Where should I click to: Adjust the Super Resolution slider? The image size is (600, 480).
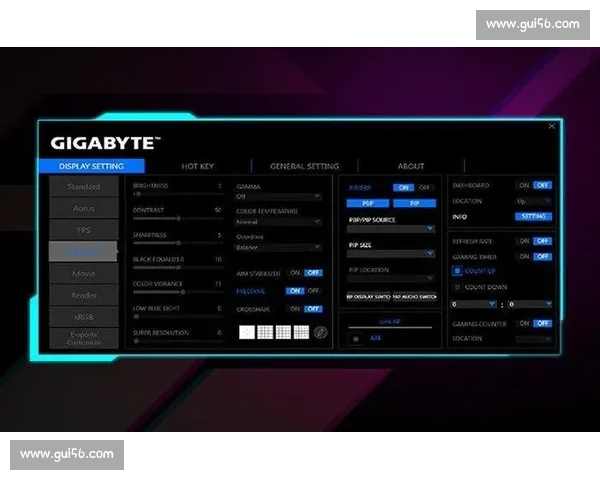tap(178, 341)
